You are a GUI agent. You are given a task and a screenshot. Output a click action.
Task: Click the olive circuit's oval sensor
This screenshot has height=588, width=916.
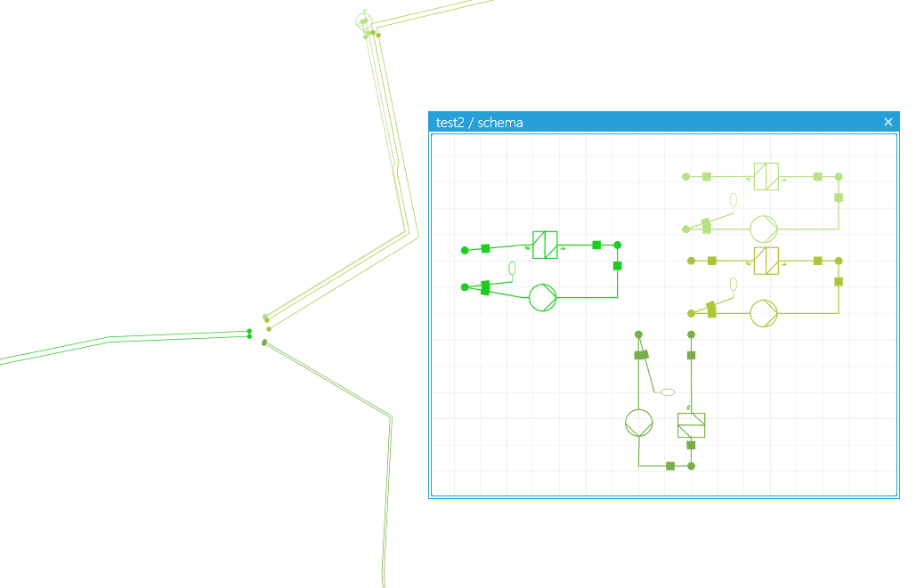point(734,285)
